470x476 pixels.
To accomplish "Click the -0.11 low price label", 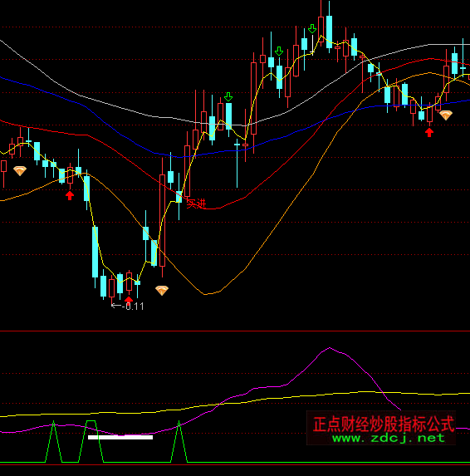I will coord(128,307).
